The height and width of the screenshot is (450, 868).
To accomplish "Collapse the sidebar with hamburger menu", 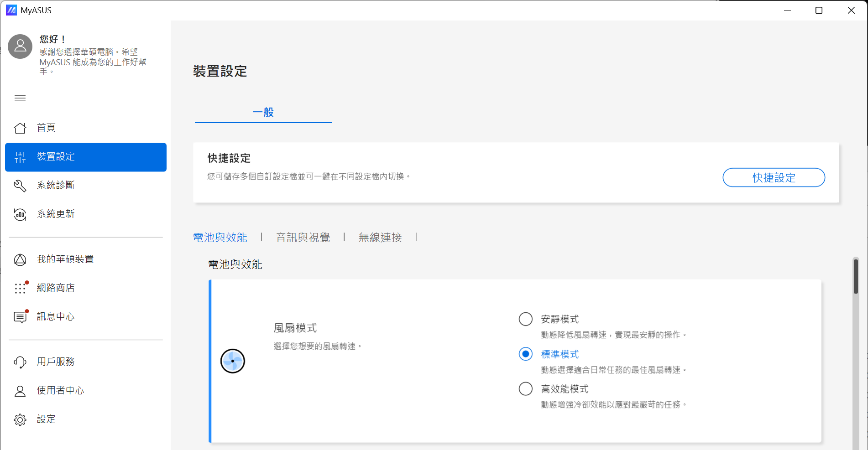I will coord(20,98).
